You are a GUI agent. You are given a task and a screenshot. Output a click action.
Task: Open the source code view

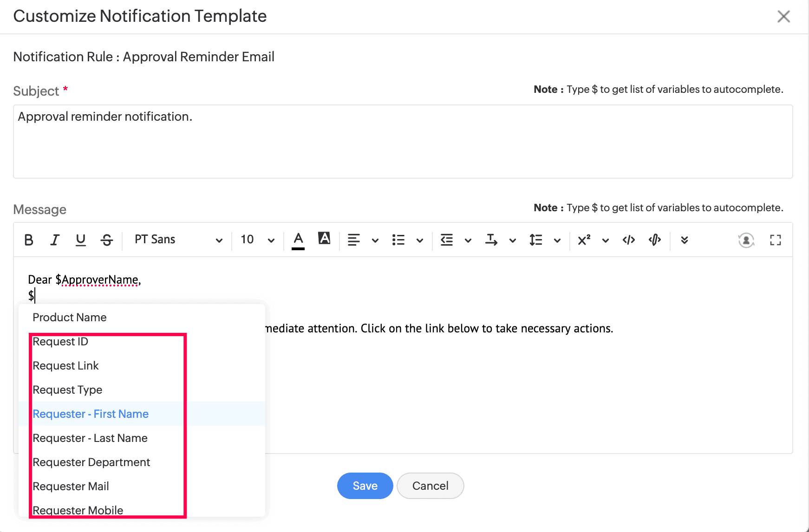click(628, 240)
